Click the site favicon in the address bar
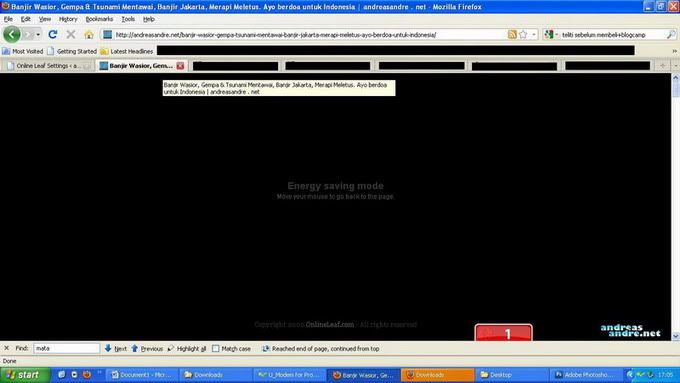This screenshot has height=383, width=680. (x=108, y=34)
